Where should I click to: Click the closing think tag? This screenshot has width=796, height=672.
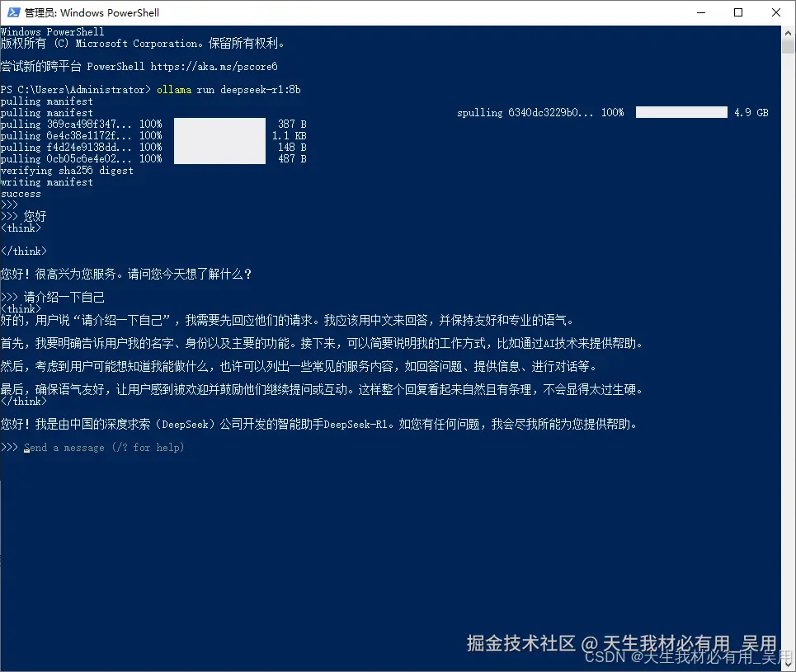coord(23,251)
